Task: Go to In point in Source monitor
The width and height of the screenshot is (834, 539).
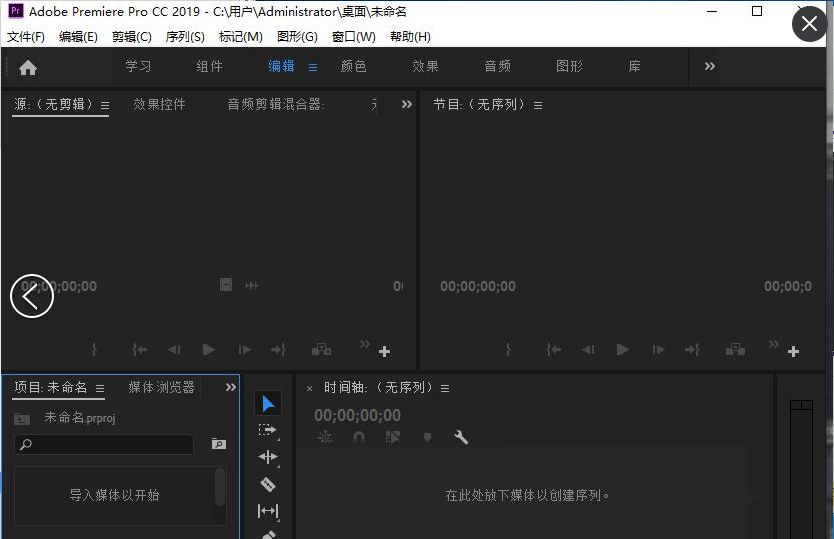Action: [x=139, y=350]
